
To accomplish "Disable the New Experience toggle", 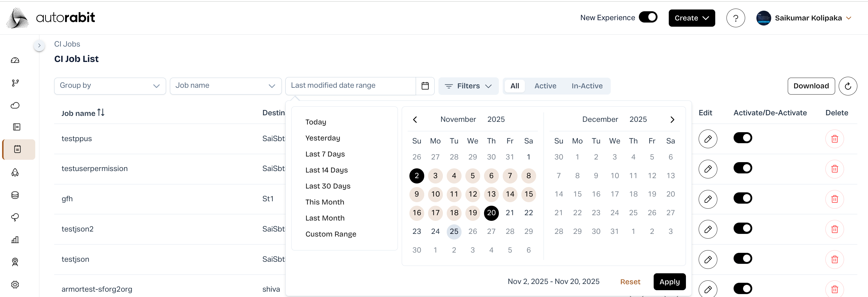I will [648, 17].
